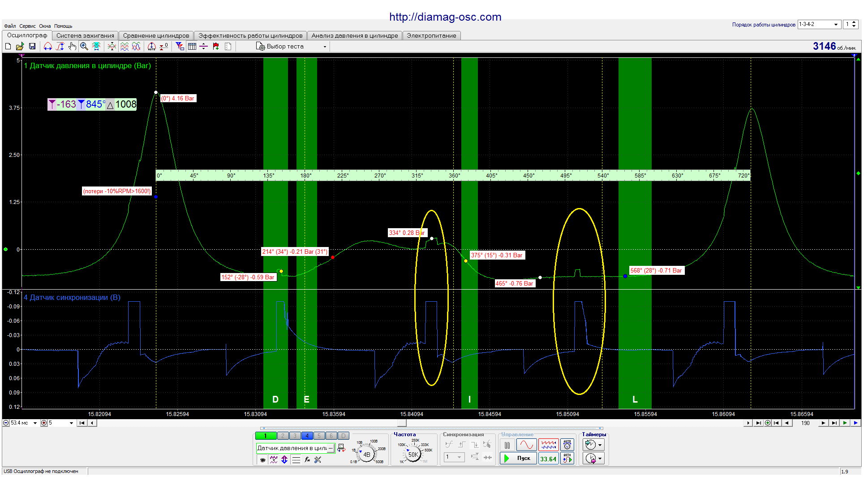Open the zoom factor 5 dropdown

click(71, 423)
